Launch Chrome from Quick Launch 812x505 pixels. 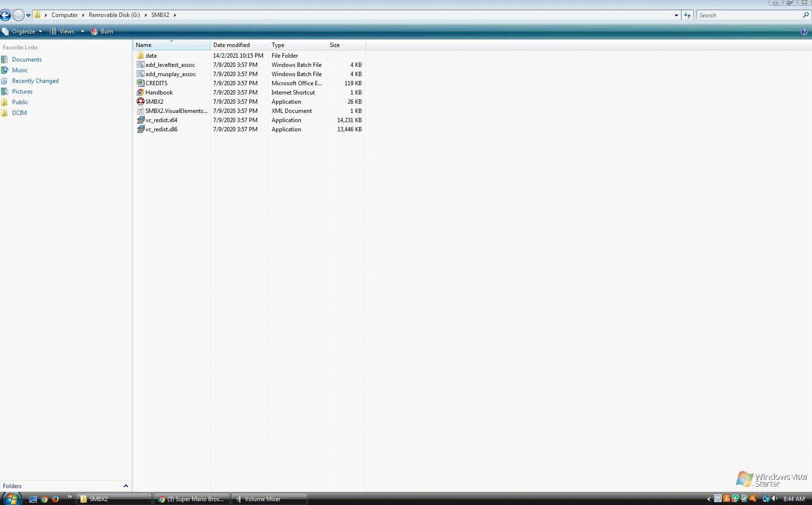[44, 499]
